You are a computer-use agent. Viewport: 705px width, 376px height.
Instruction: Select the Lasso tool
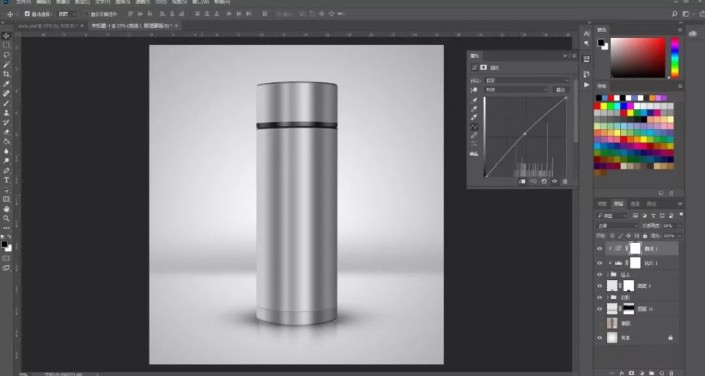(6, 55)
